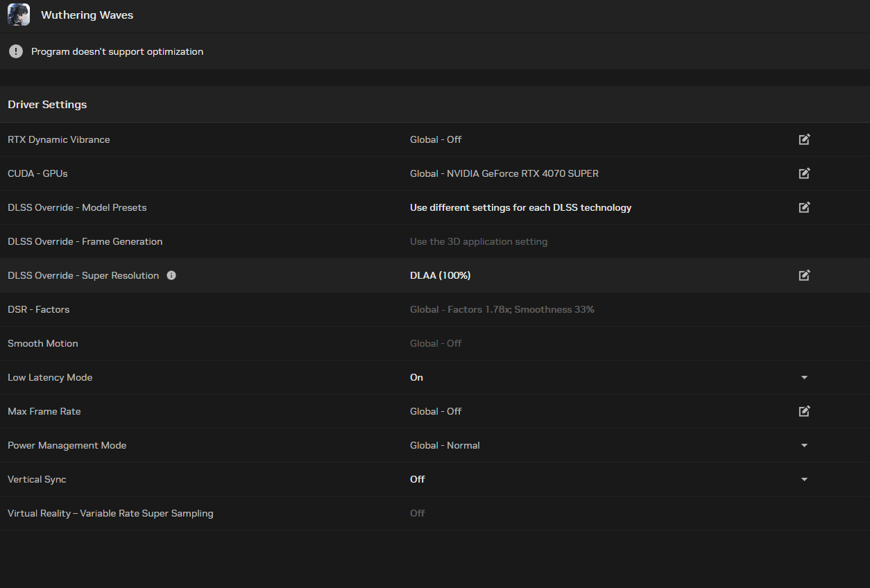Select the RTX Dynamic Vibrance label
Image resolution: width=870 pixels, height=588 pixels.
click(59, 139)
